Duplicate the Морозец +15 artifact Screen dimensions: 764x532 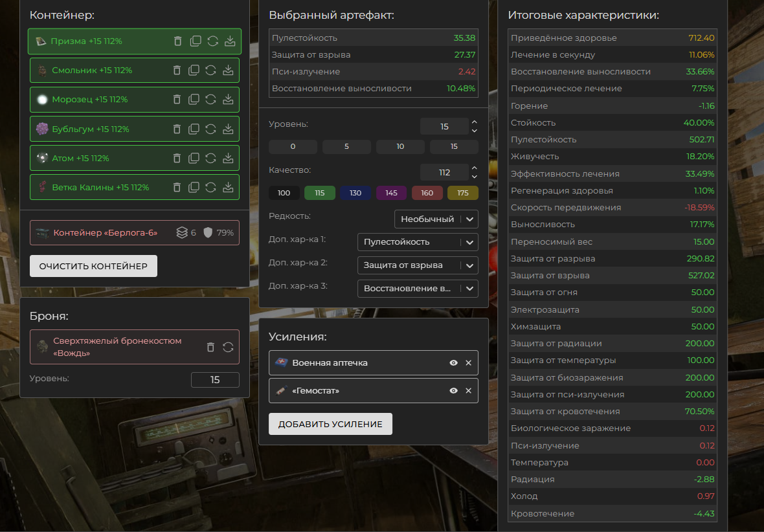(194, 100)
